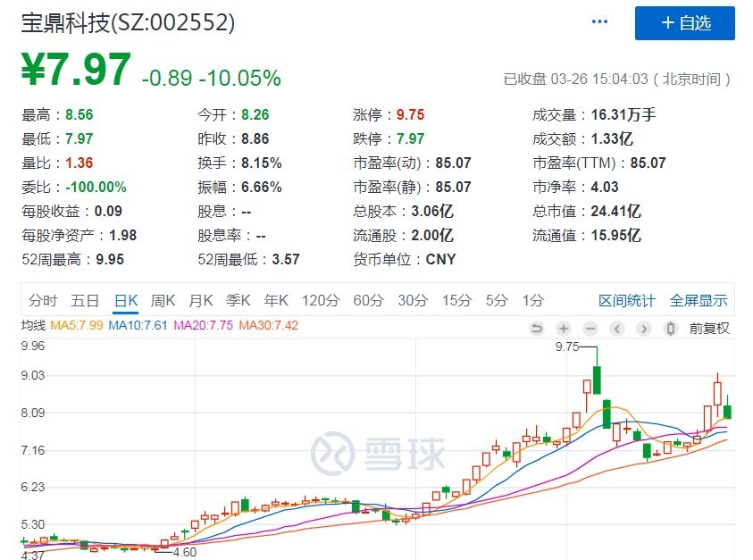
Task: Switch to the 分时 chart tab
Action: click(x=43, y=301)
